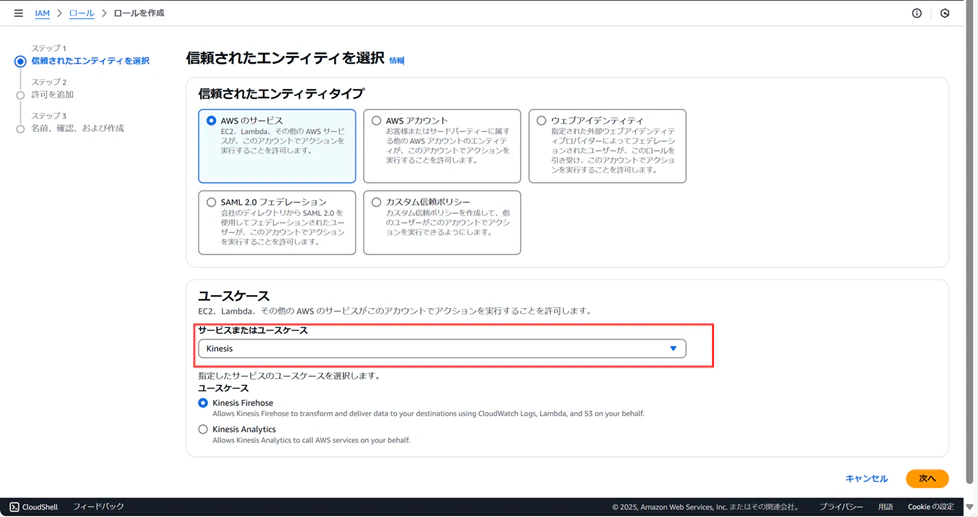Open the info panel icon in header
978x517 pixels.
[x=916, y=13]
